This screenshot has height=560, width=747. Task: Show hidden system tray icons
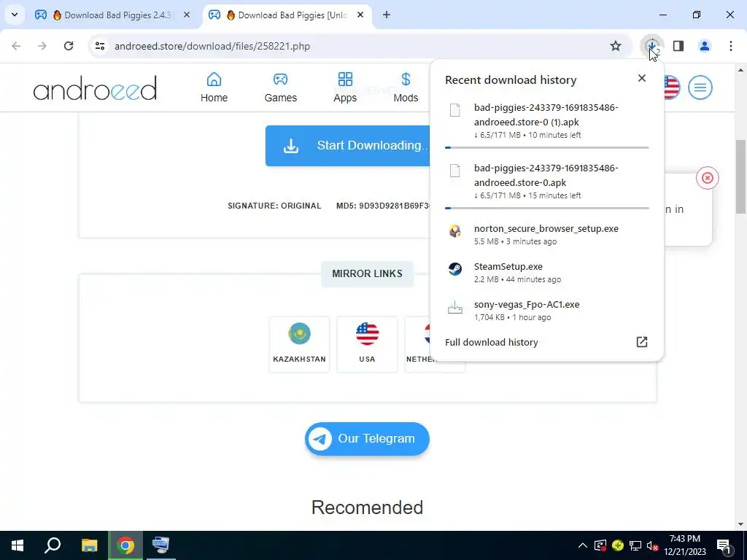[583, 545]
